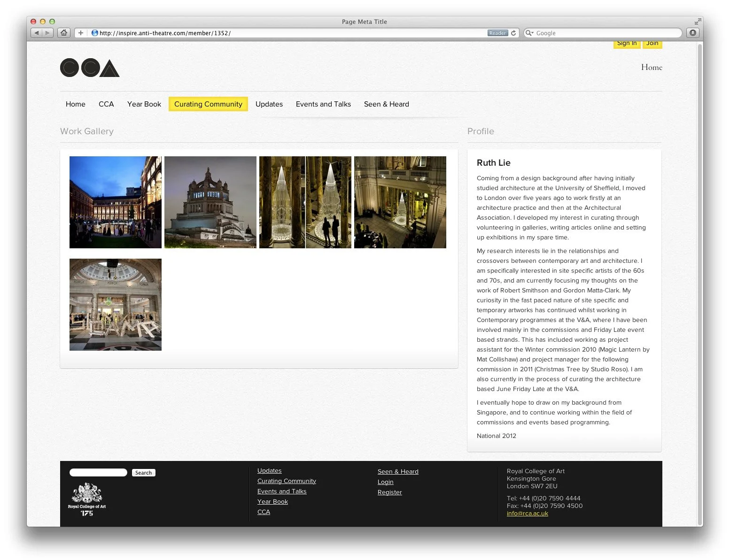Go back using the browser back arrow
Screen dimensions: 730x560
(37, 33)
